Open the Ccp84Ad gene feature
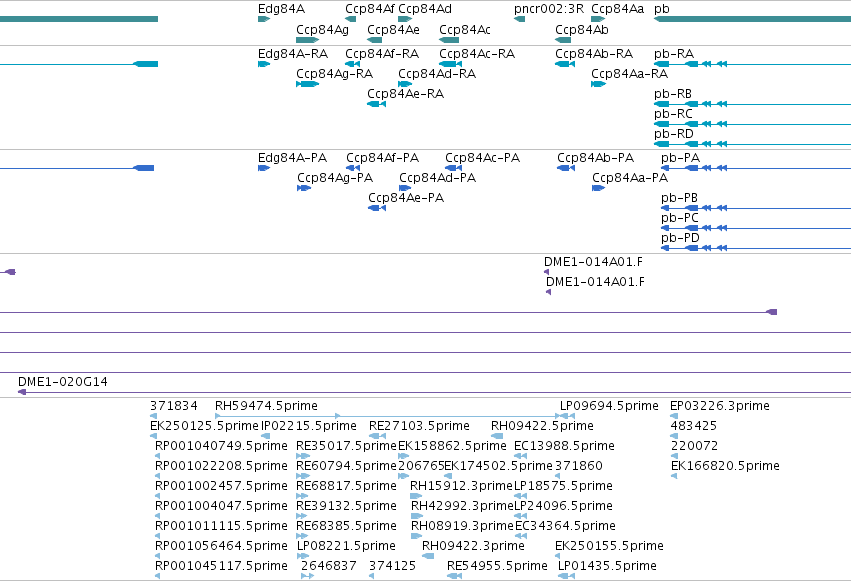This screenshot has height=581, width=851. coord(405,19)
